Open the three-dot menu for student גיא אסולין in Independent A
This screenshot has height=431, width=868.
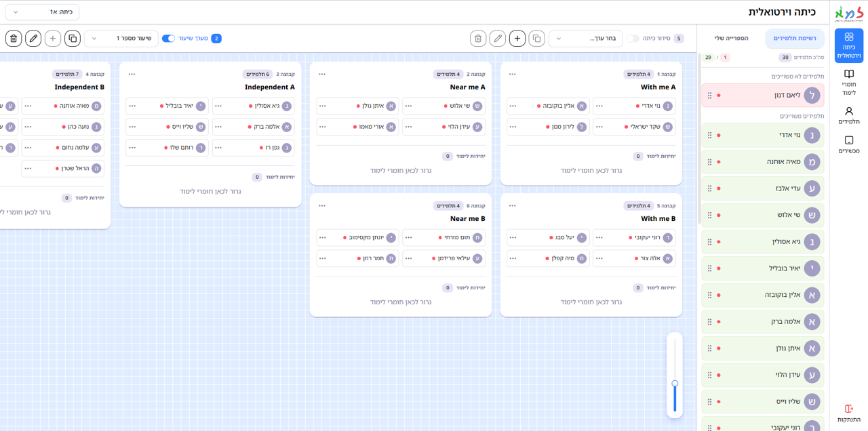pyautogui.click(x=218, y=106)
